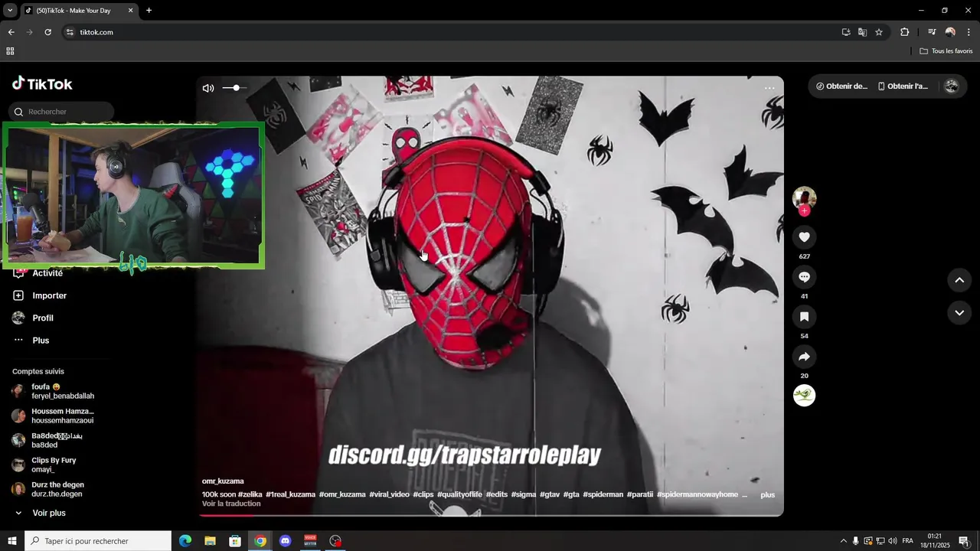
Task: Open the notifications center
Action: tap(964, 541)
